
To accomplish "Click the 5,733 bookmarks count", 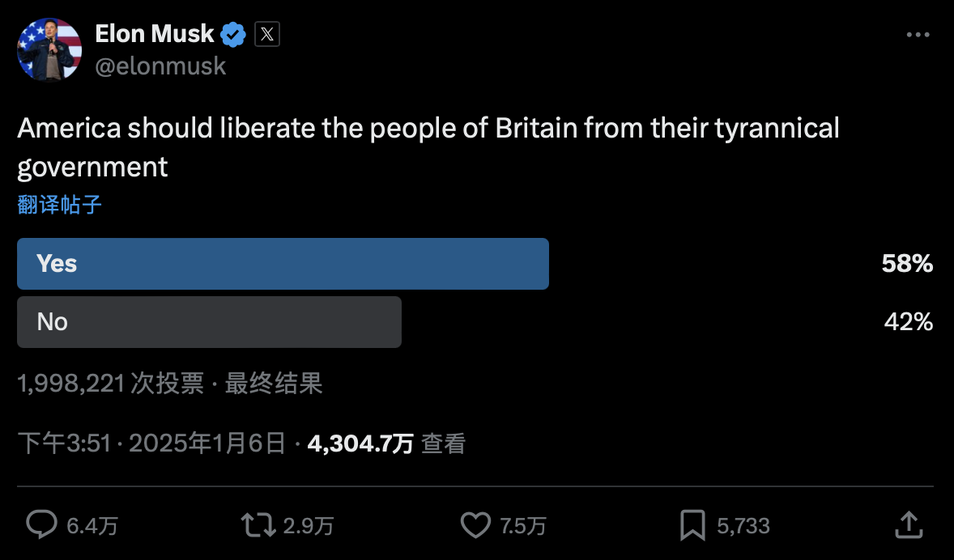I will point(743,526).
